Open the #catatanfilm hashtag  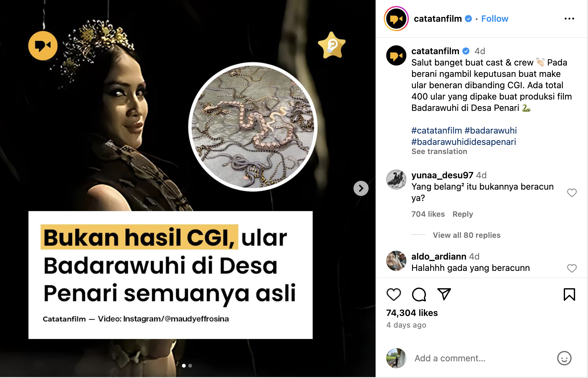click(437, 130)
